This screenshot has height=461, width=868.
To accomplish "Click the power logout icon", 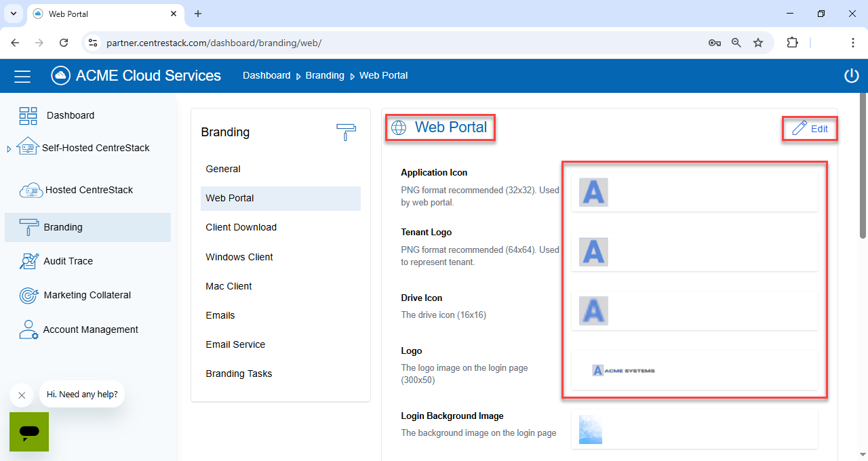I will pyautogui.click(x=851, y=76).
